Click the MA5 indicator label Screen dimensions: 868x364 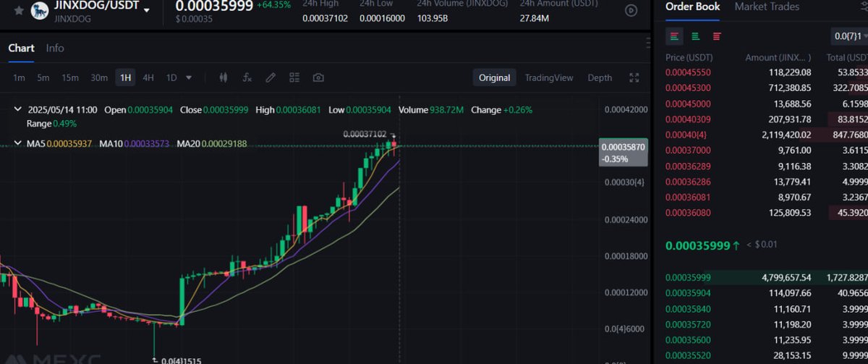click(59, 144)
